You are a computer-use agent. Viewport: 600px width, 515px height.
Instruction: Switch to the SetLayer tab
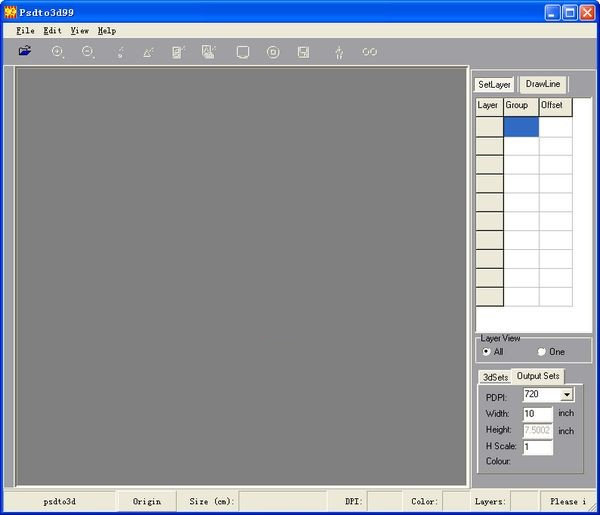pos(494,85)
